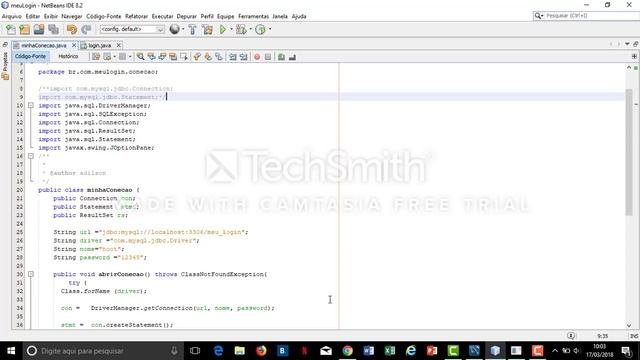Viewport: 640px width, 360px height.
Task: Click the Find Selection magnifier icon
Action: pyautogui.click(x=140, y=57)
